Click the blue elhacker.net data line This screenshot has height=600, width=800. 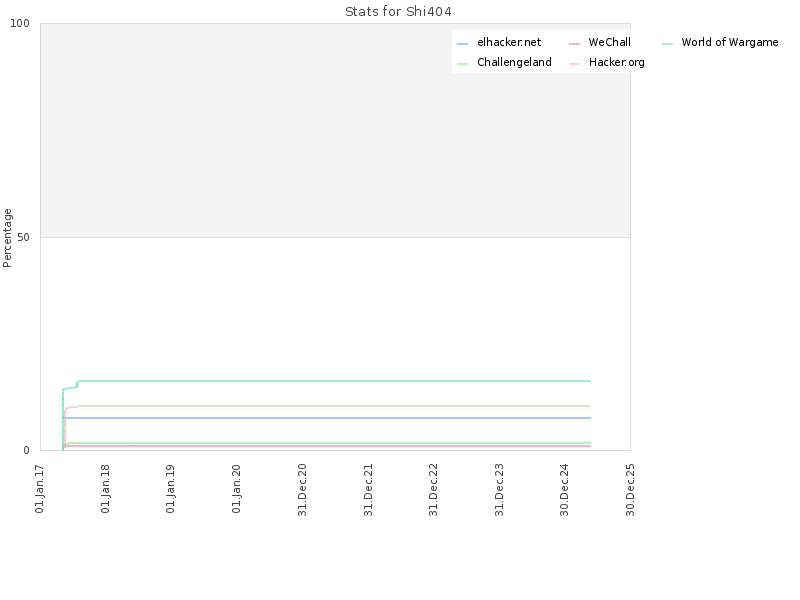(x=327, y=418)
